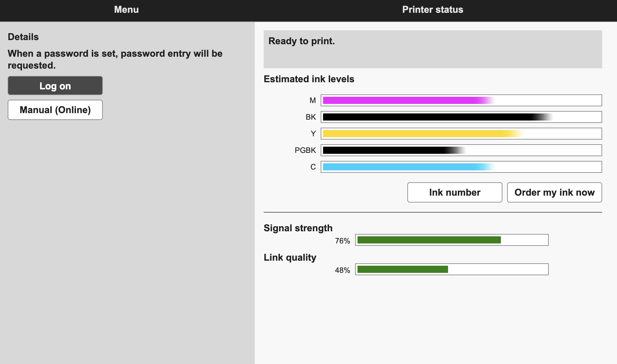Click the PGBK ink level bar
Image resolution: width=617 pixels, height=364 pixels.
click(461, 150)
